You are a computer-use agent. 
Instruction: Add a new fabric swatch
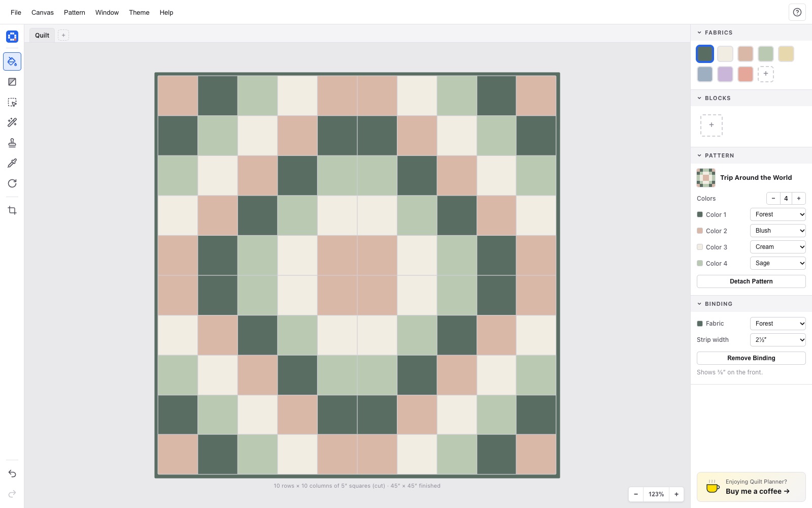tap(766, 74)
